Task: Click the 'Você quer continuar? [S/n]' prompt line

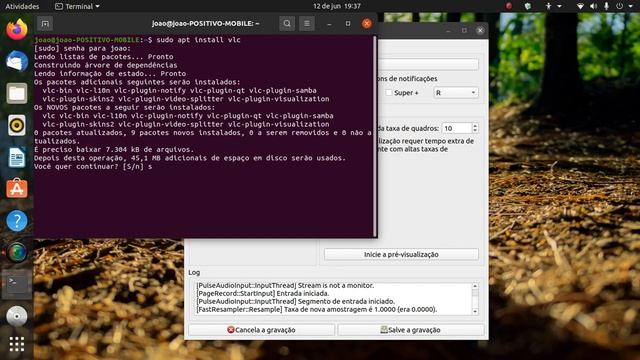Action: pos(93,167)
